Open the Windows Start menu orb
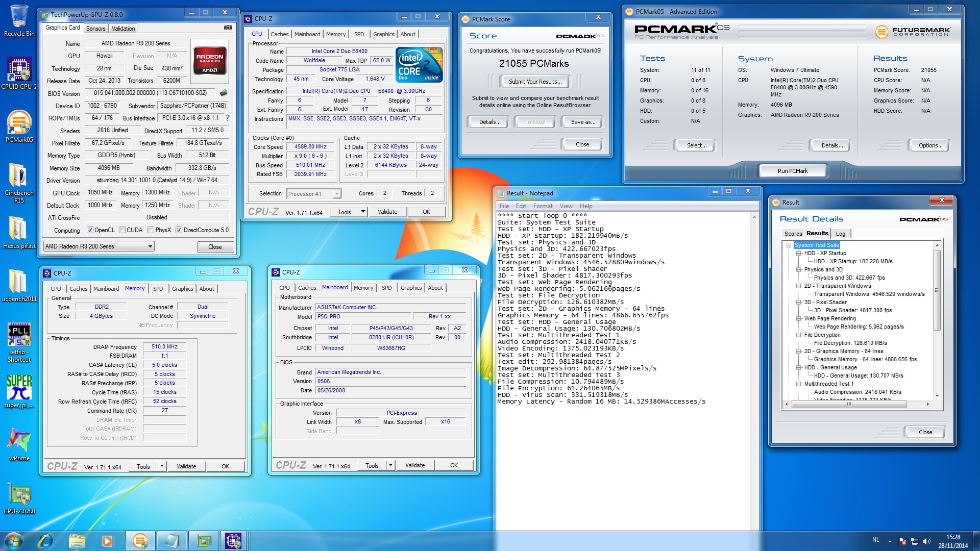 [x=14, y=540]
